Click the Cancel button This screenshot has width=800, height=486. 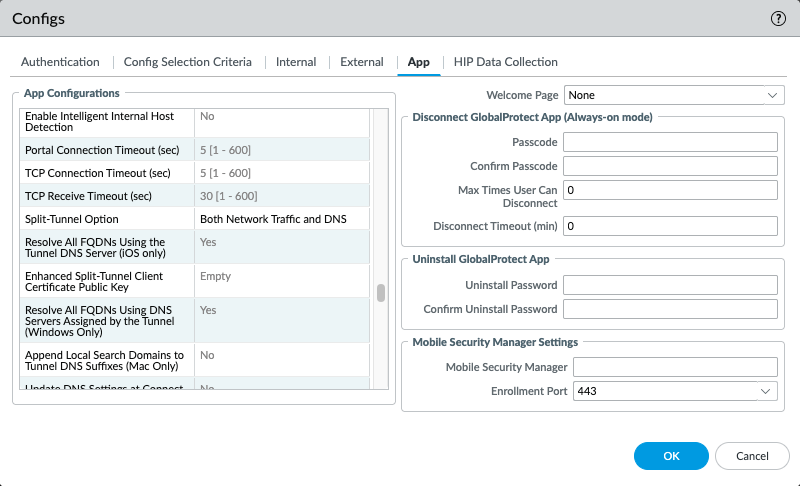tap(751, 456)
